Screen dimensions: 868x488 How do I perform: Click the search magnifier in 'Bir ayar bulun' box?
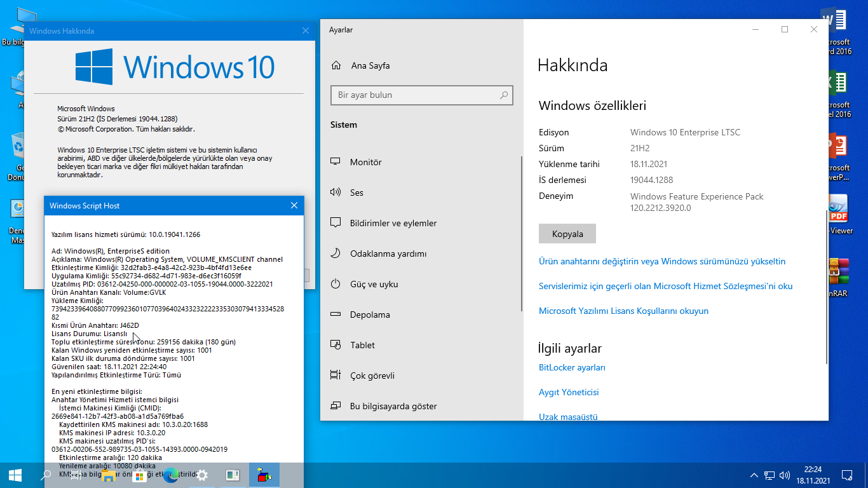504,95
